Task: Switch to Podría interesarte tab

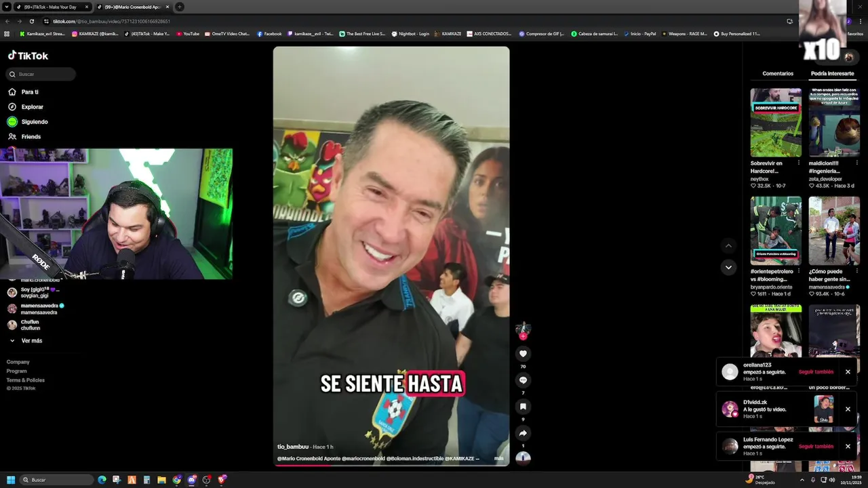Action: click(x=832, y=73)
